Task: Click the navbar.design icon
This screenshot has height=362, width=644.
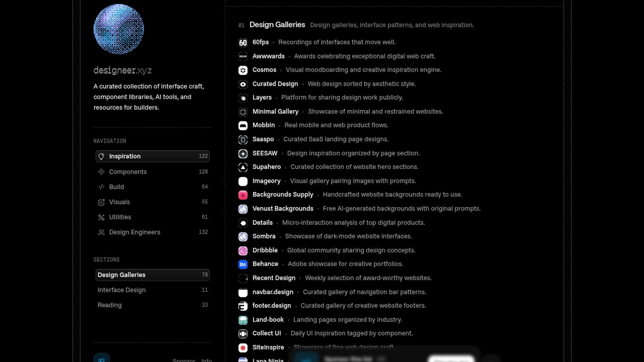Action: [x=243, y=292]
